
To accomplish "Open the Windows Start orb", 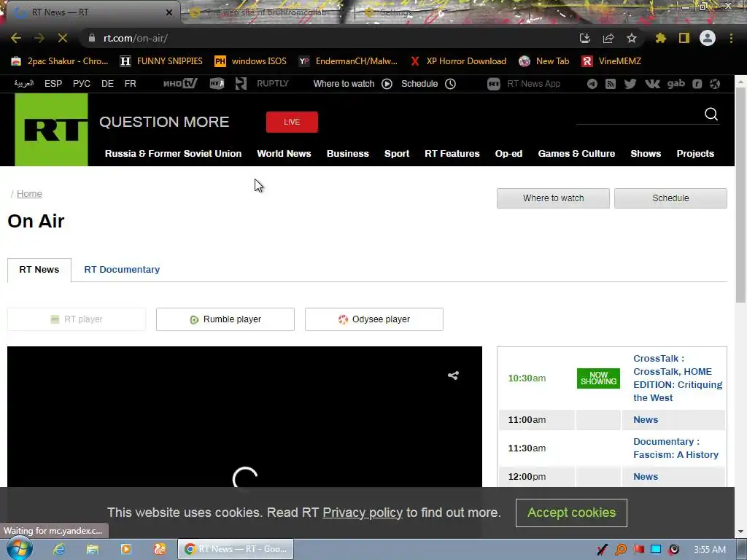I will coord(20,549).
